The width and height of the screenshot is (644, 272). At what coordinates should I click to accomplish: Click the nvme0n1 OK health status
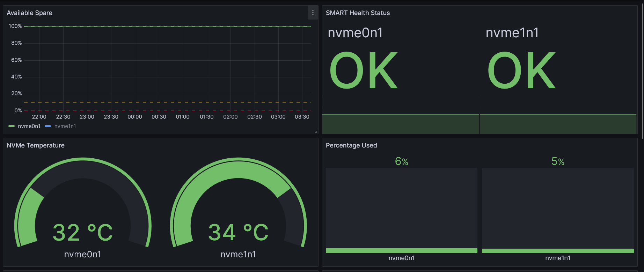pos(363,70)
